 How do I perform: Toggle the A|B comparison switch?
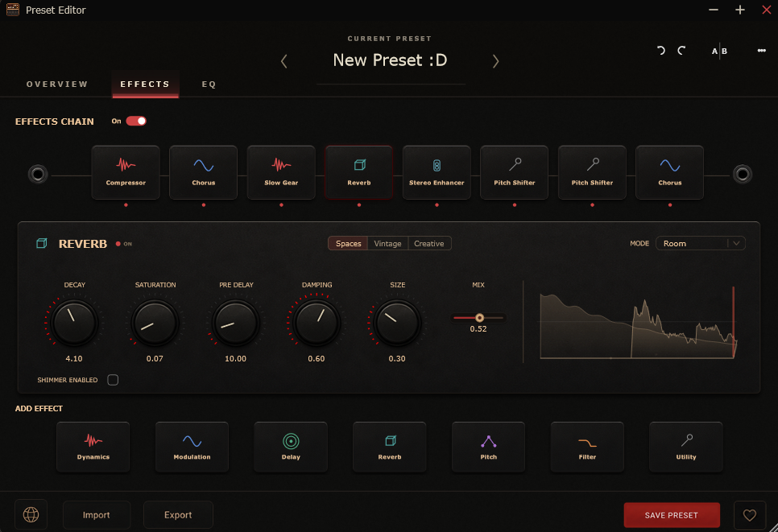[x=719, y=51]
